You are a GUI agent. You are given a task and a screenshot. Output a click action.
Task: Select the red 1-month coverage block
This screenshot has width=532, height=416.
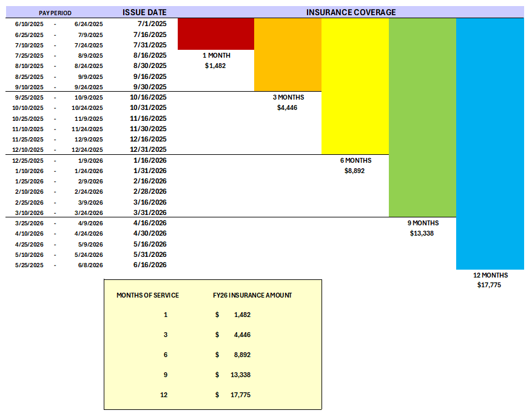[215, 33]
